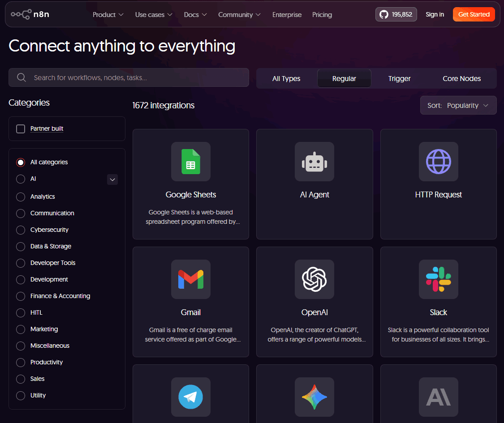Go to the Pricing page

click(x=322, y=15)
